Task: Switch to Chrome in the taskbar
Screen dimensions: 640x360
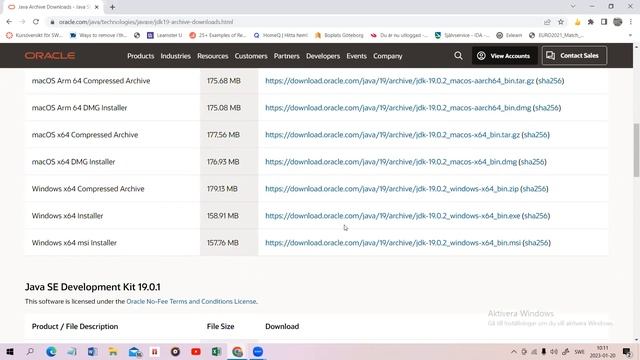Action: click(237, 351)
